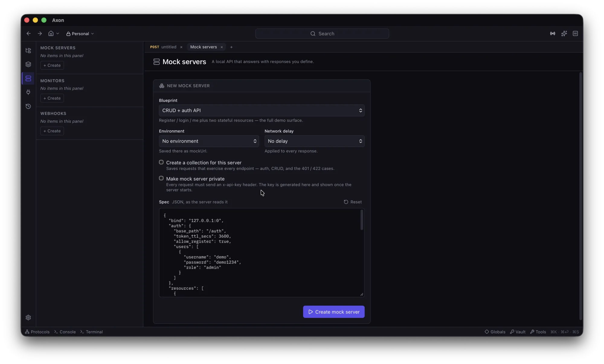The image size is (604, 364).
Task: Open the Blueprint dropdown CRUD + auth API
Action: [x=262, y=110]
